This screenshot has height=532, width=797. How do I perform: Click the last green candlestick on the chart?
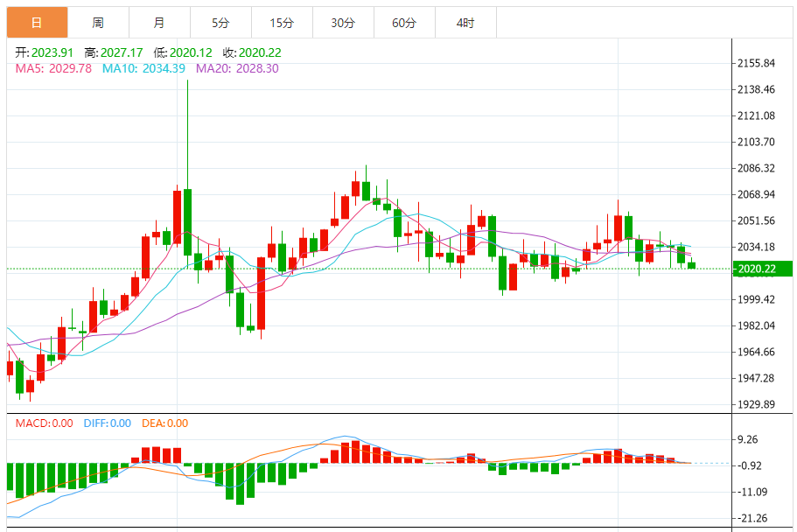coord(691,265)
